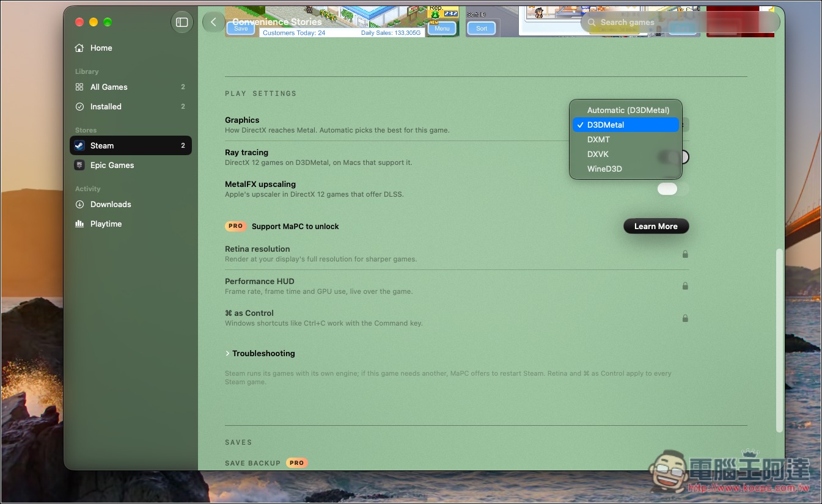This screenshot has height=504, width=822.
Task: Select the Steam store entry
Action: tap(131, 145)
